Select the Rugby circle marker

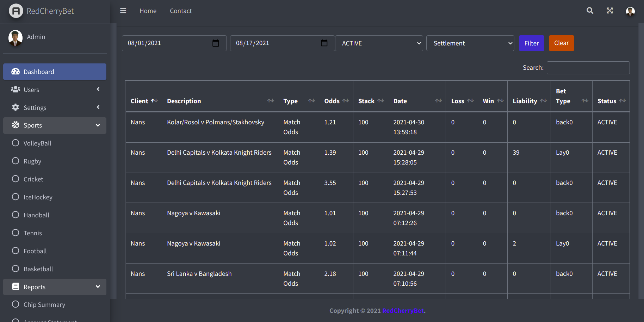(16, 161)
